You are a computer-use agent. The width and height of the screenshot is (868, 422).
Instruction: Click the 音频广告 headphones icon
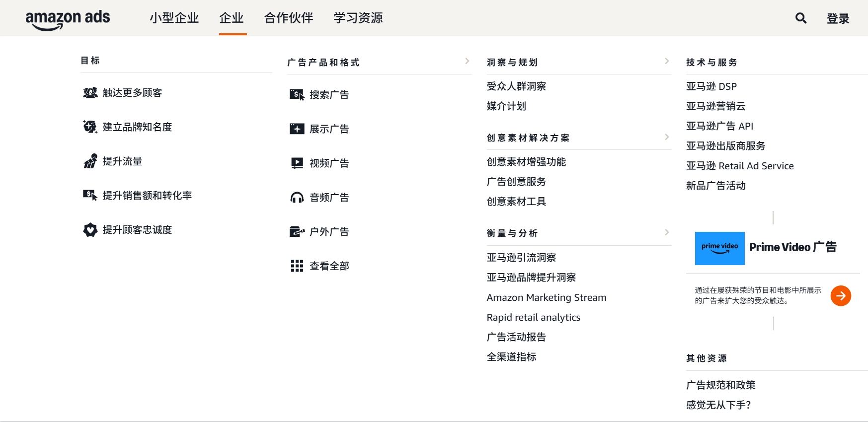297,198
